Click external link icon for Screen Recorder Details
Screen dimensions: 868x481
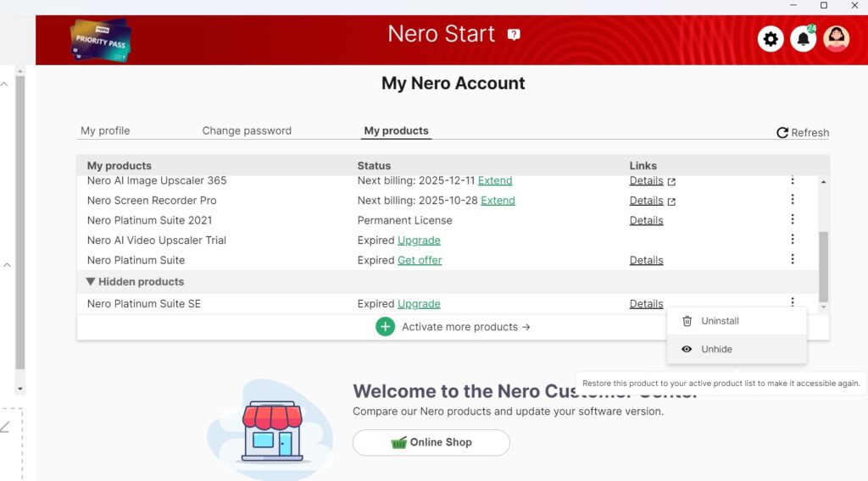671,202
